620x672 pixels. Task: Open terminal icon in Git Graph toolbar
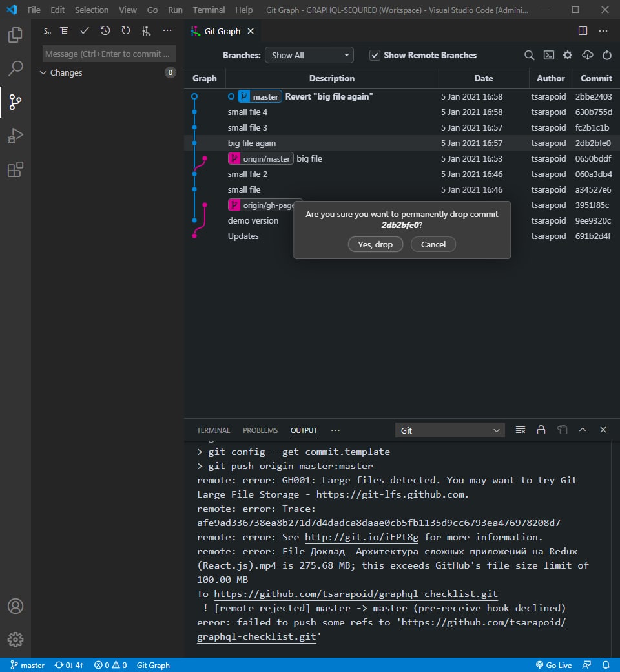pos(549,56)
